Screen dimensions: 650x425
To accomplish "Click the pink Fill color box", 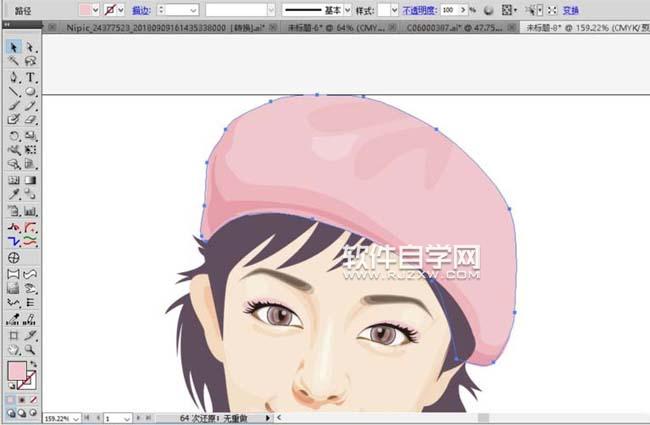I will click(17, 371).
